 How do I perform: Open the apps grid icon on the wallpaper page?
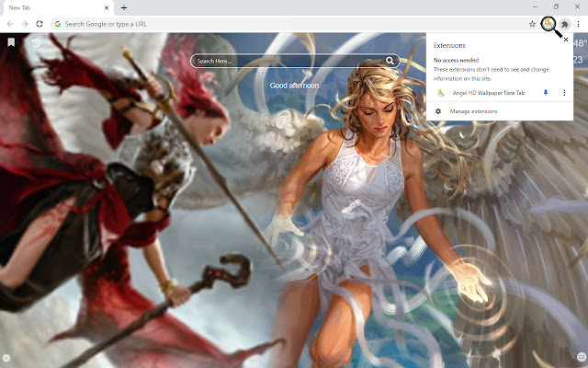click(582, 357)
